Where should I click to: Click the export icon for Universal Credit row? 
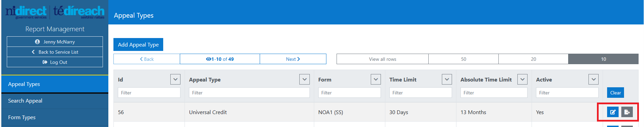point(627,112)
